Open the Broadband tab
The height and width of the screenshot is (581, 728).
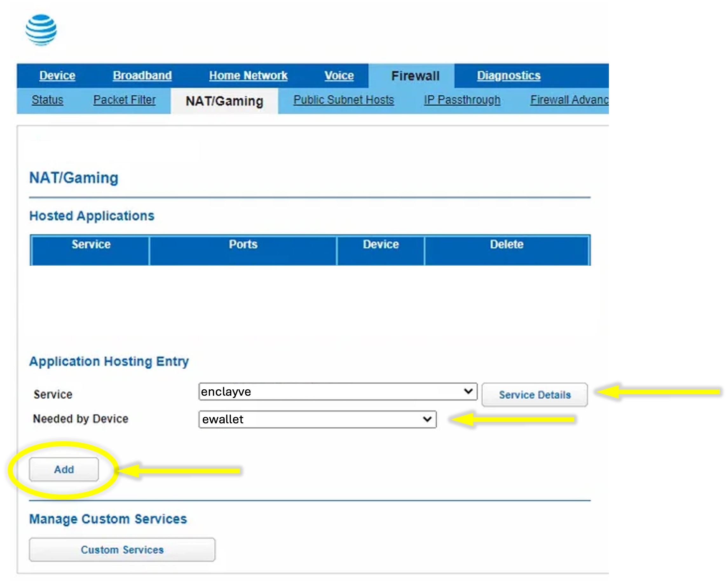click(142, 75)
